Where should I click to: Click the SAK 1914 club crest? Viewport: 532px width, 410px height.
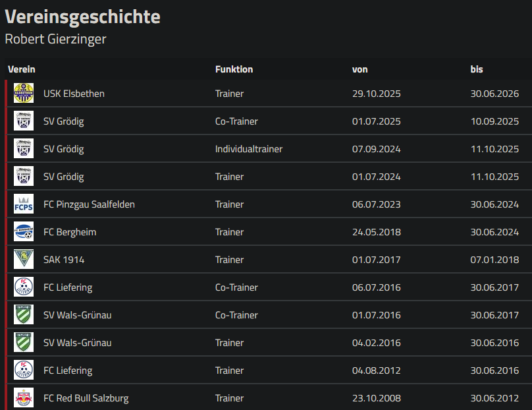(24, 260)
